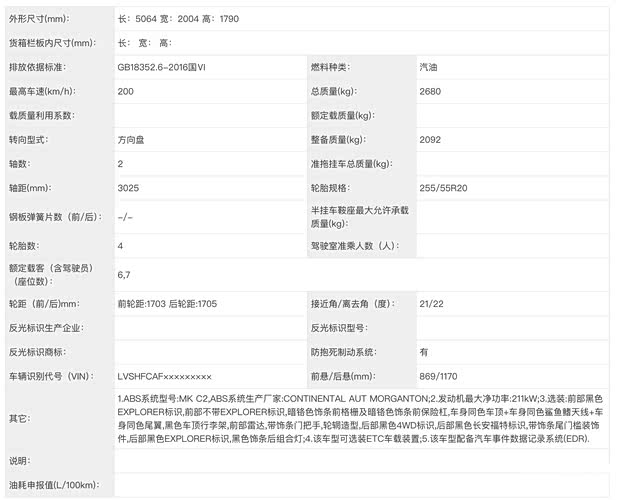Click the 最高车速 value 200

pyautogui.click(x=126, y=91)
